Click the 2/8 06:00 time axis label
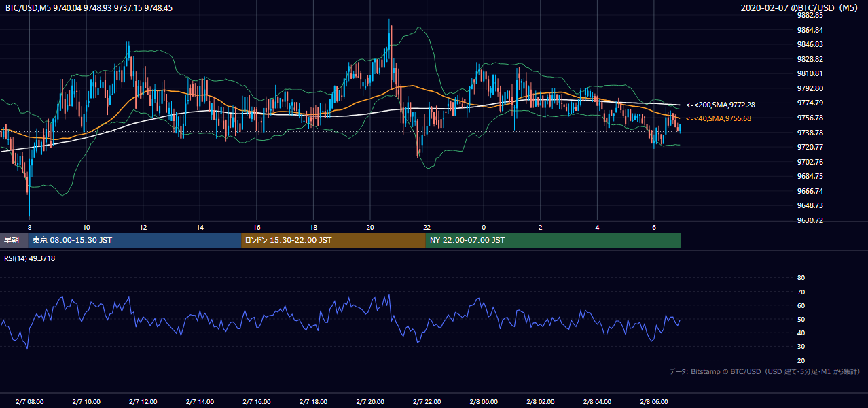 (654, 402)
